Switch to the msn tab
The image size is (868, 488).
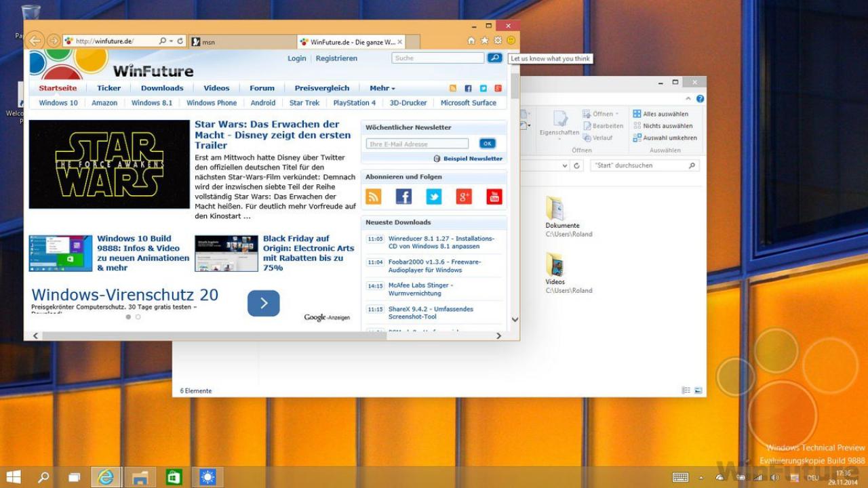click(241, 41)
